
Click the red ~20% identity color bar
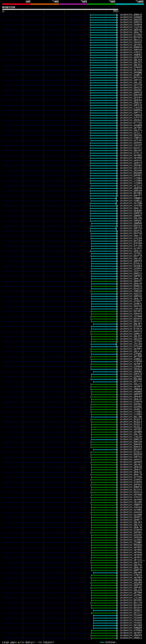16,4
